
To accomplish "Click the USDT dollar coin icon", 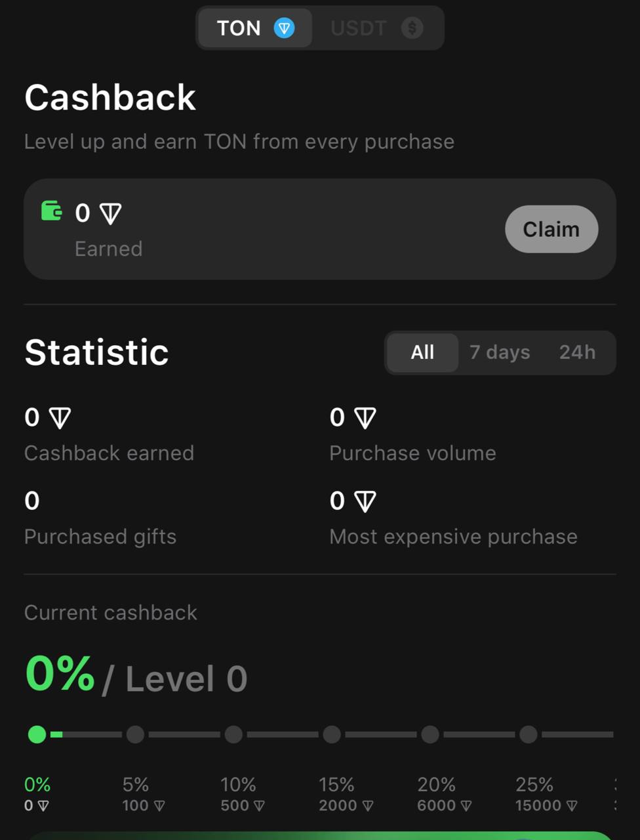I will (412, 28).
